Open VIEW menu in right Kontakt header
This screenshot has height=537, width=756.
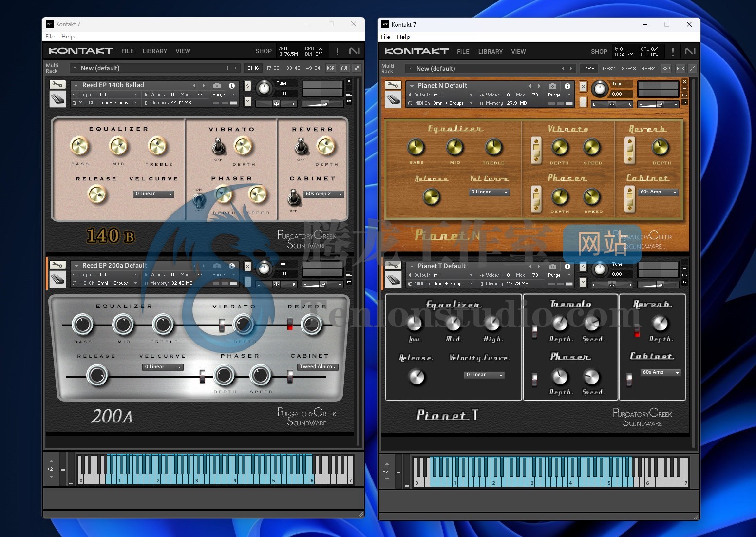click(x=518, y=51)
